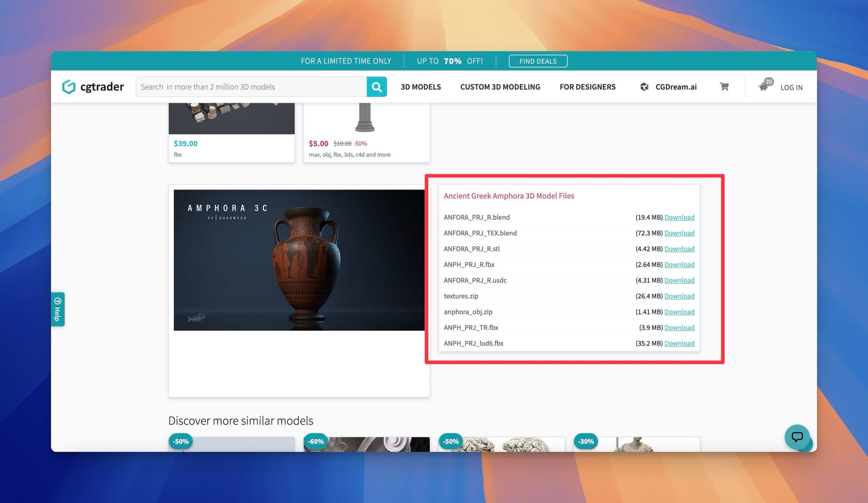
Task: Click inside the 3D models search field
Action: click(252, 87)
